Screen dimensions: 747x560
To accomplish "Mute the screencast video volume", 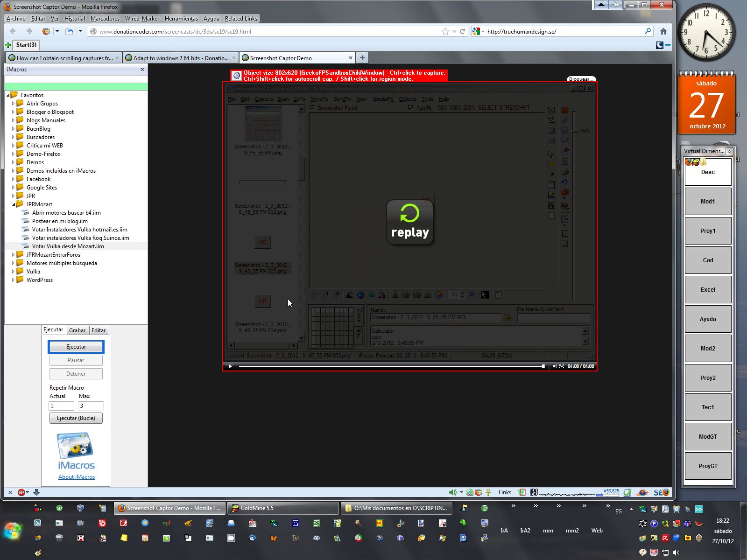I will point(555,366).
